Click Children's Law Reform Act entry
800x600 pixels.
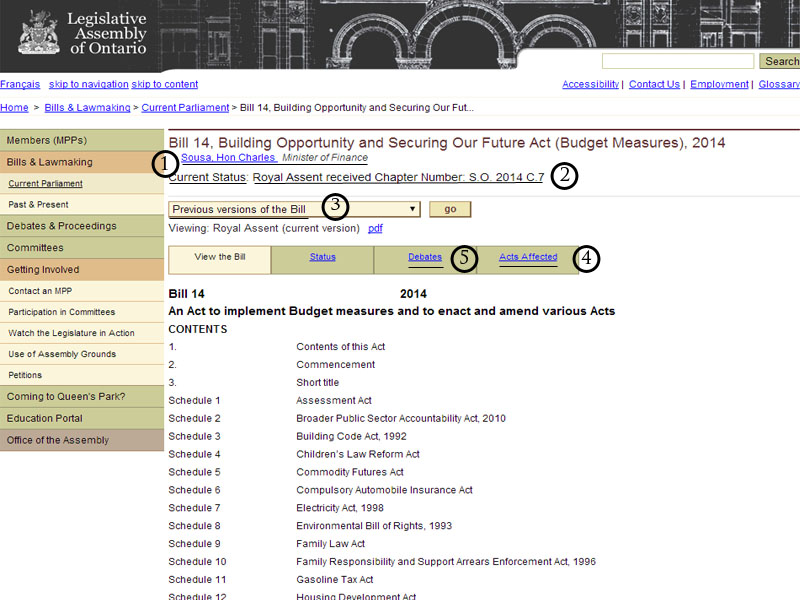[x=358, y=454]
